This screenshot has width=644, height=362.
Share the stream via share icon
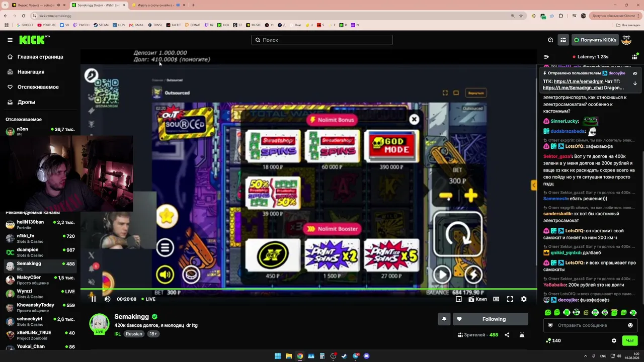click(507, 335)
